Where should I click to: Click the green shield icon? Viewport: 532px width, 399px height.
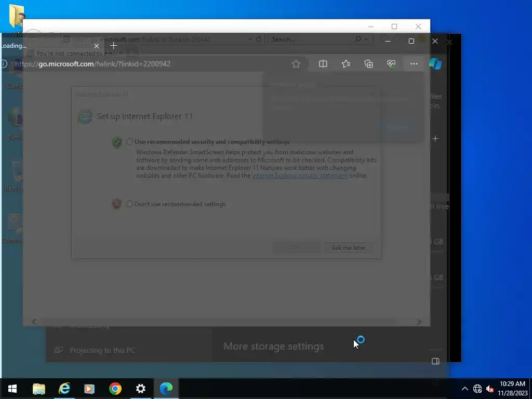(x=117, y=142)
